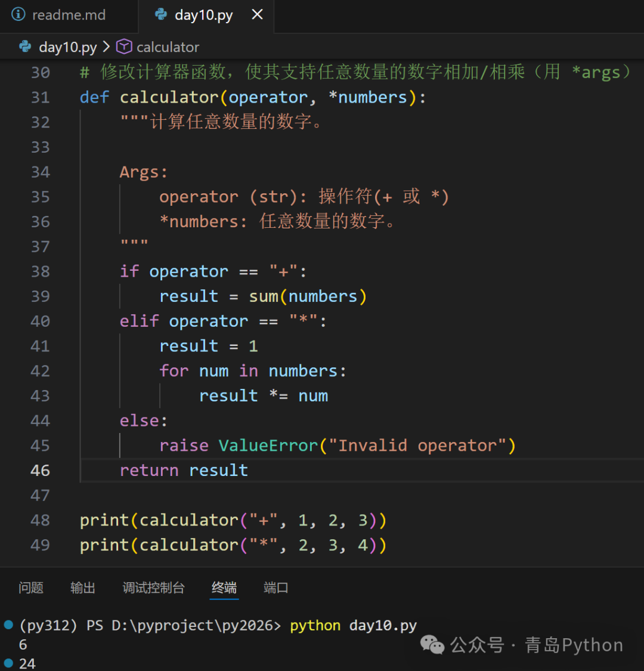The height and width of the screenshot is (671, 644).
Task: Click the active 终端 tab underline indicator
Action: tap(224, 598)
